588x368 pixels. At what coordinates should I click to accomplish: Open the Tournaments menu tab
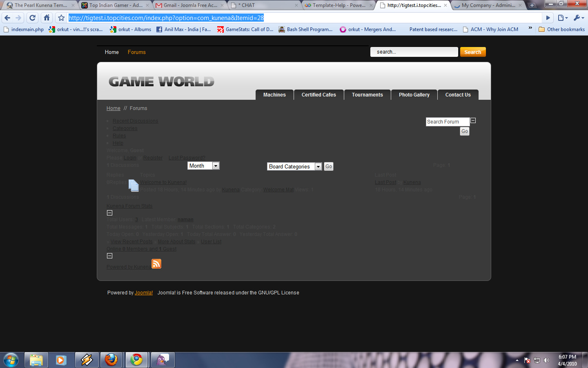pyautogui.click(x=367, y=95)
